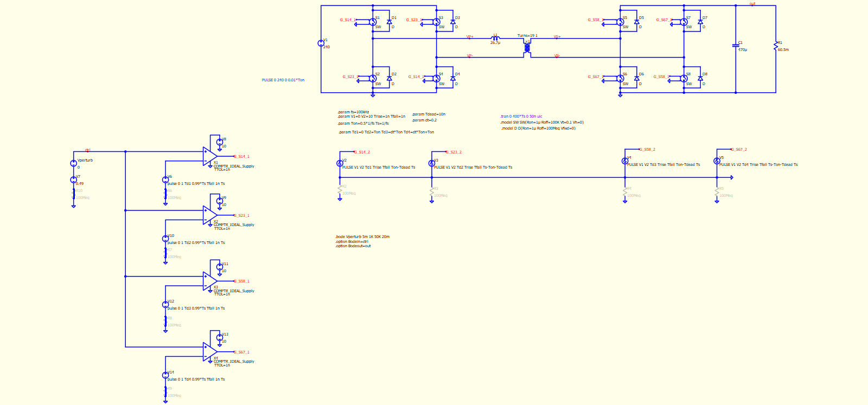
Task: Click the 'VS+' net label
Action: [x=557, y=37]
